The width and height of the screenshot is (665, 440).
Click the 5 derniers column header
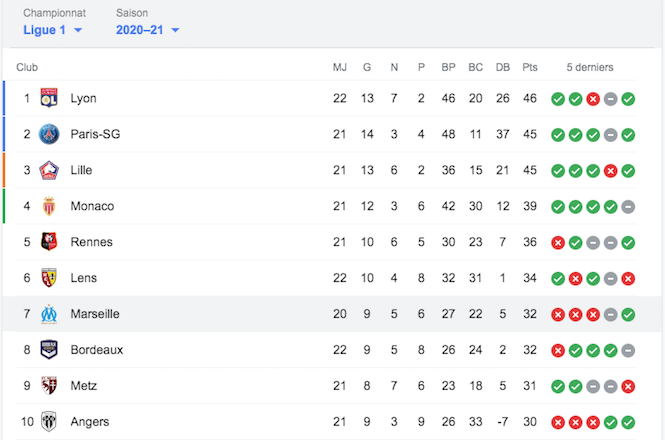(590, 67)
